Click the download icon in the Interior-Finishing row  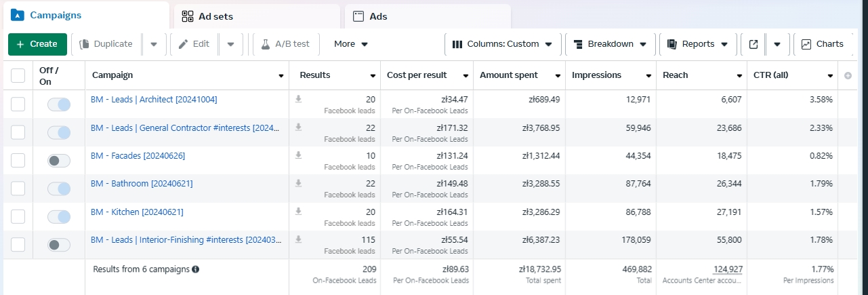click(x=298, y=239)
